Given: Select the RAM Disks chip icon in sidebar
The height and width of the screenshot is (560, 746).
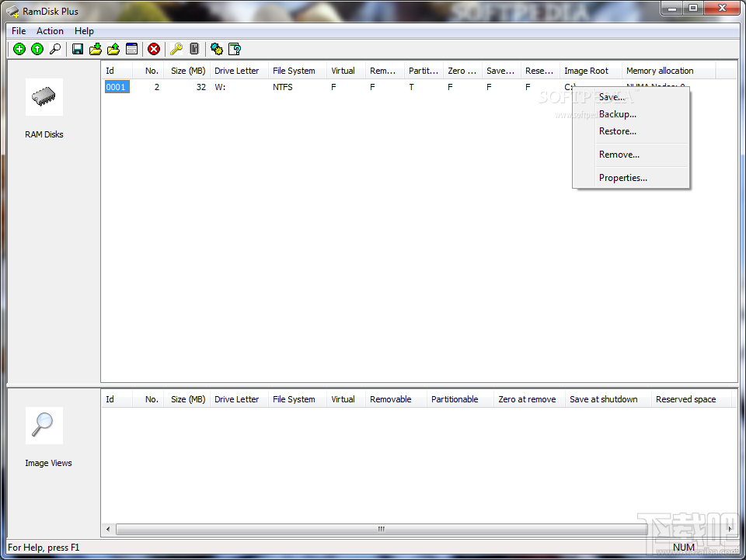Looking at the screenshot, I should [44, 97].
